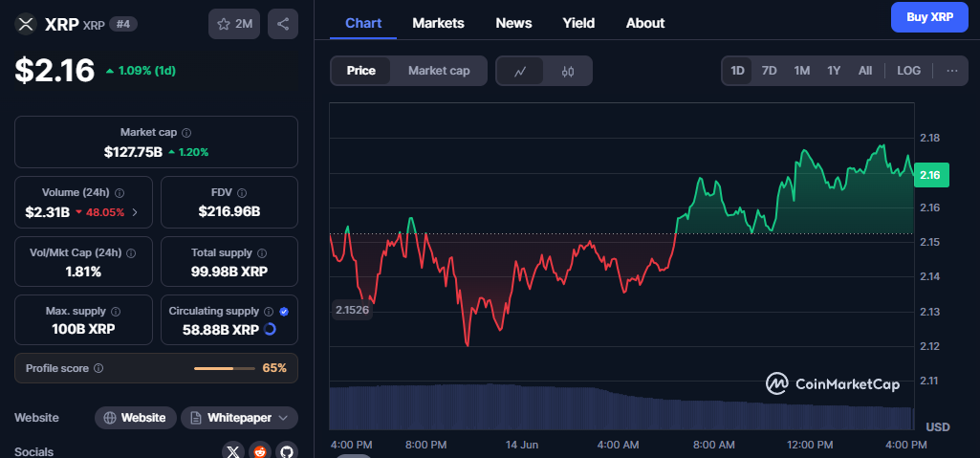Select the Market cap toggle
Screen dimensions: 980x458
point(439,71)
